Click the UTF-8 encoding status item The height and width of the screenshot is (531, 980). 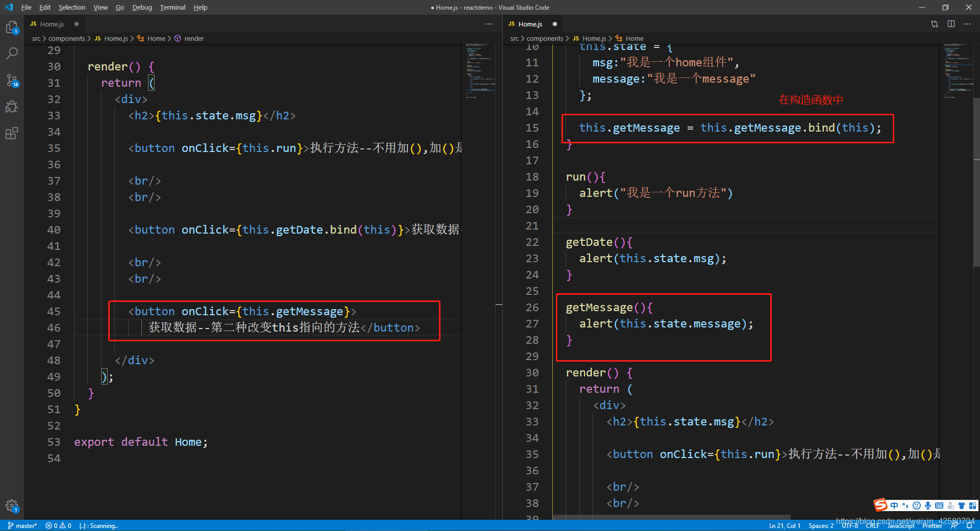tap(850, 526)
